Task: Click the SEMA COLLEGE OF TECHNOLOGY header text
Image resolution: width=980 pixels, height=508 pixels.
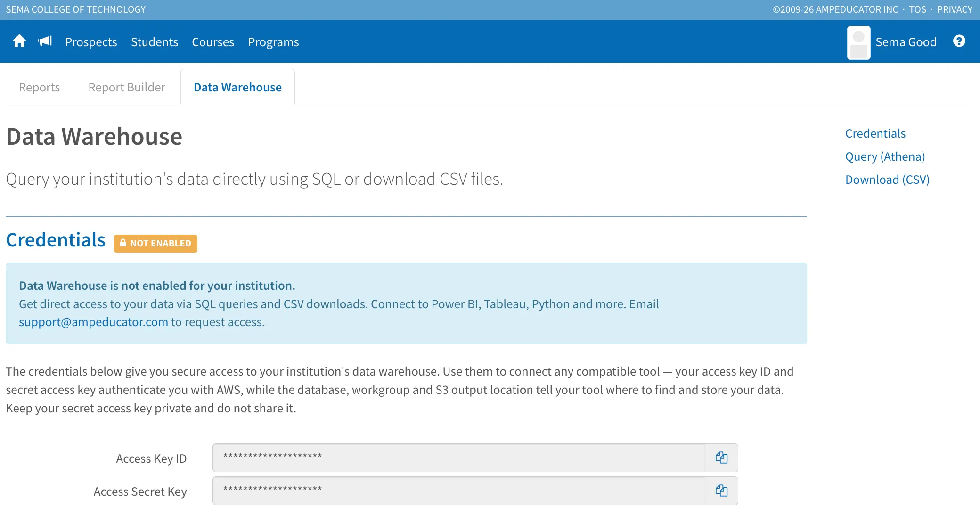Action: coord(75,9)
